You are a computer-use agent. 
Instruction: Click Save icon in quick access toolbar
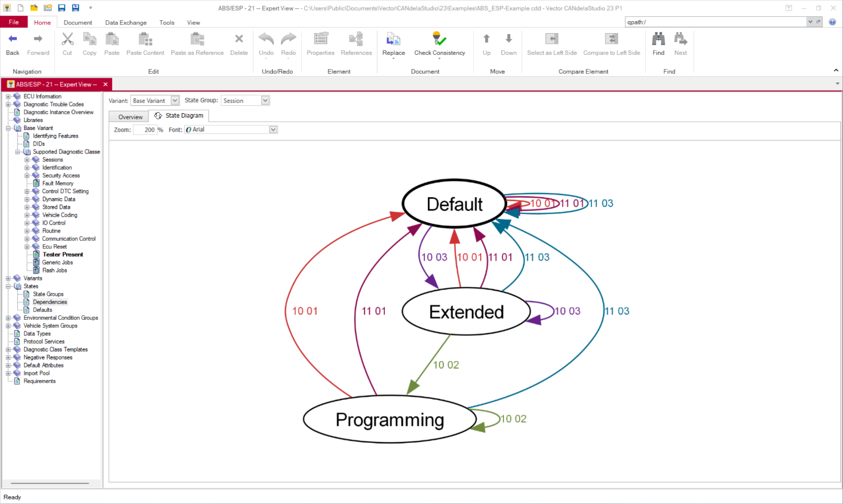(62, 8)
